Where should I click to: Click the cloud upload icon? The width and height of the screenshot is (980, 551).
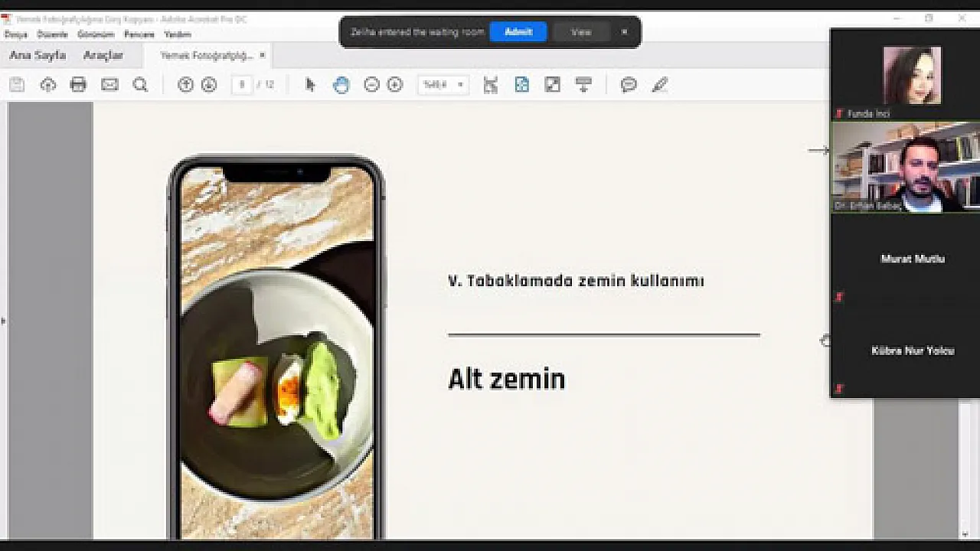(x=48, y=85)
